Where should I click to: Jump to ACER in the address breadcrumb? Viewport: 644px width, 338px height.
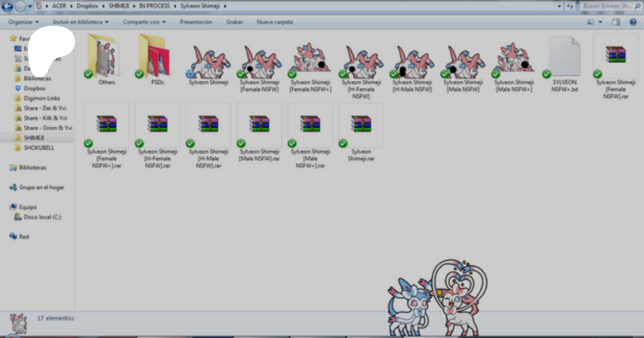click(x=59, y=6)
